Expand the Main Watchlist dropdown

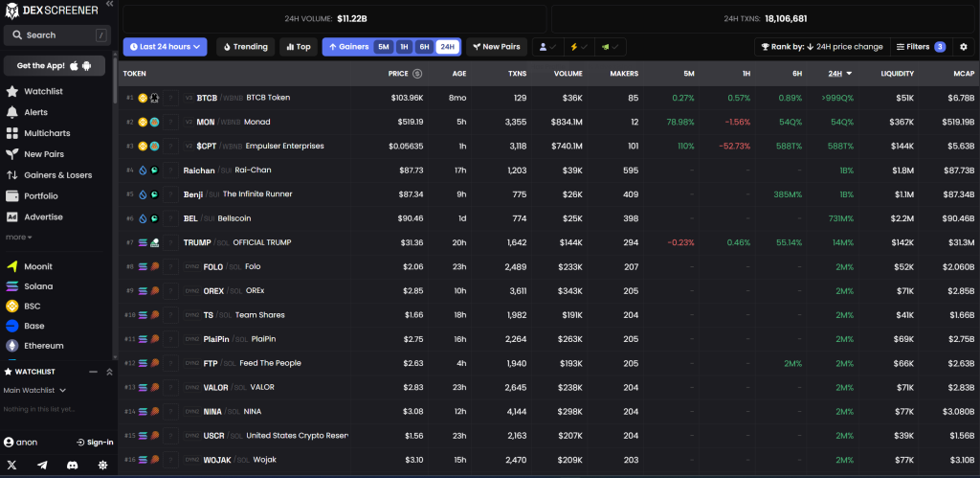(34, 390)
